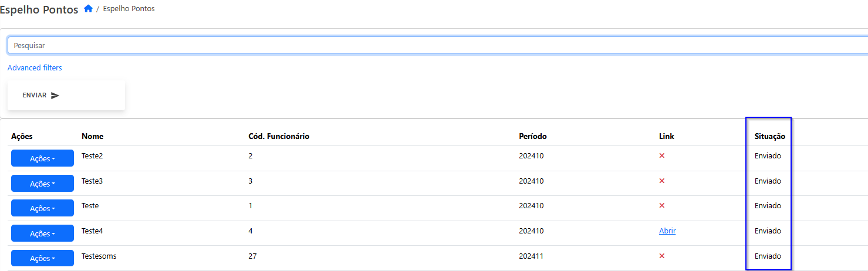868x271 pixels.
Task: Open the Ações dropdown for Testesoms
Action: (x=42, y=258)
